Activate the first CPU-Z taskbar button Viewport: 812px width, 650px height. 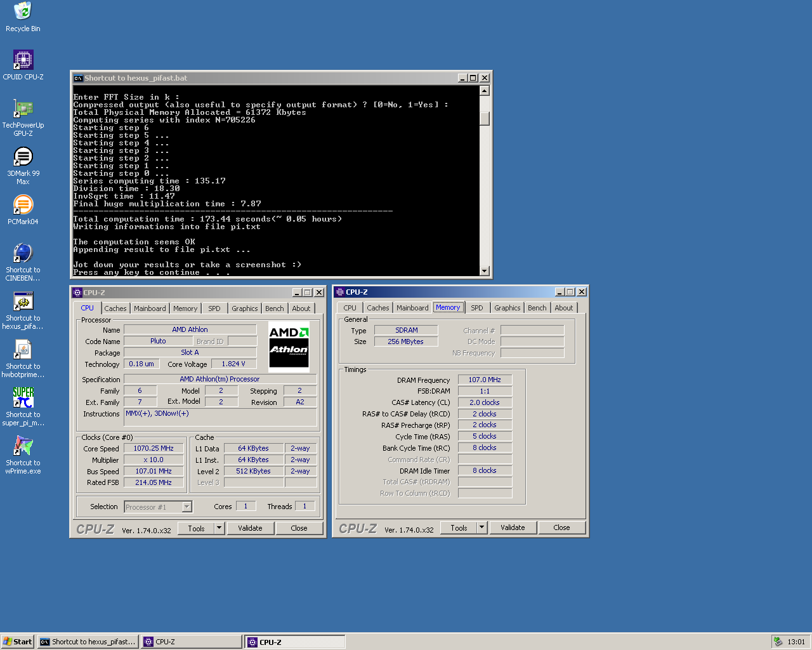192,642
